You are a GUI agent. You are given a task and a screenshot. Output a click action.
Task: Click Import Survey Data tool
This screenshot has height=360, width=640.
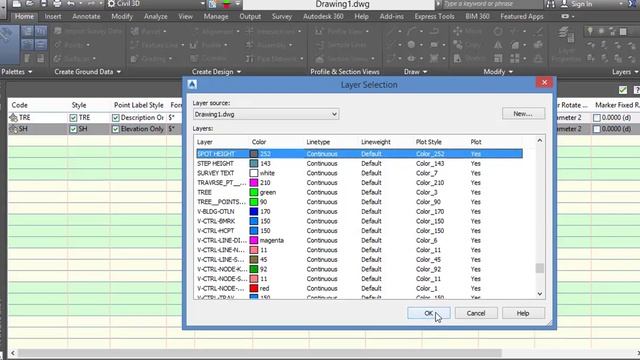pos(89,31)
